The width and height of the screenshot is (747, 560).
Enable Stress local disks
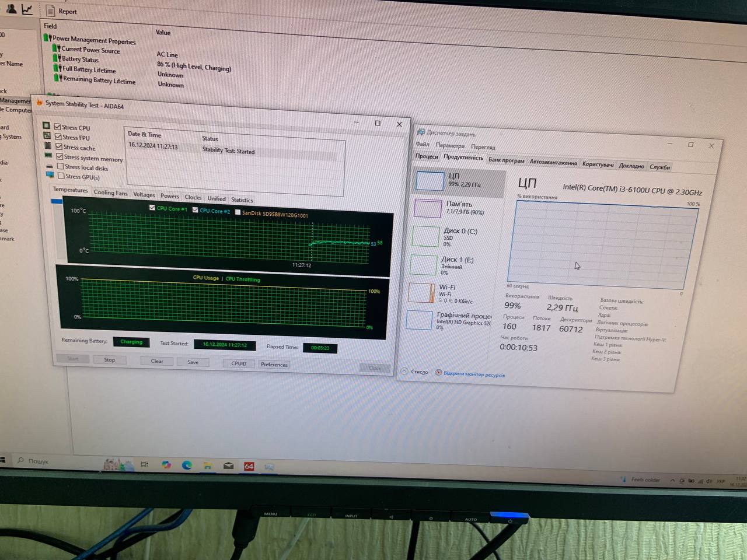click(60, 166)
